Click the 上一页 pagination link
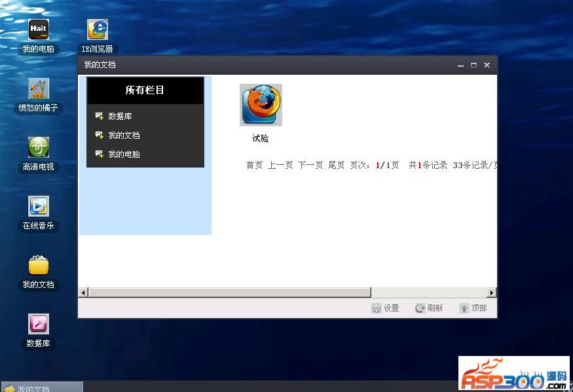This screenshot has height=392, width=573. pyautogui.click(x=280, y=166)
